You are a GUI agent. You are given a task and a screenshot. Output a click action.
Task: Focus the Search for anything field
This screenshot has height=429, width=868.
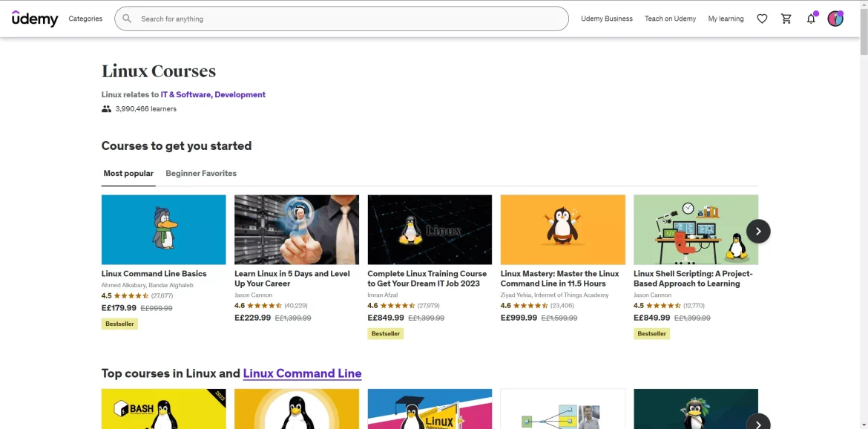pyautogui.click(x=341, y=19)
